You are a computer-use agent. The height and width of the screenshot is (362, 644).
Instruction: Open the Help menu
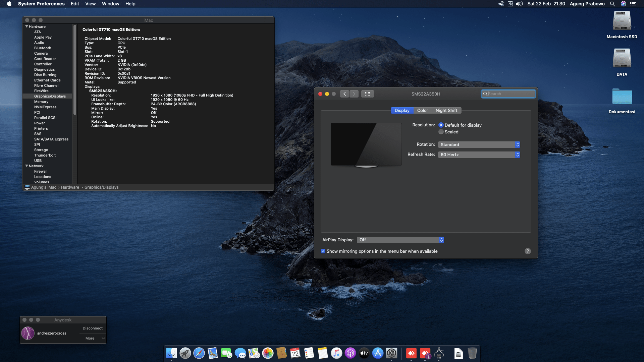pos(130,4)
